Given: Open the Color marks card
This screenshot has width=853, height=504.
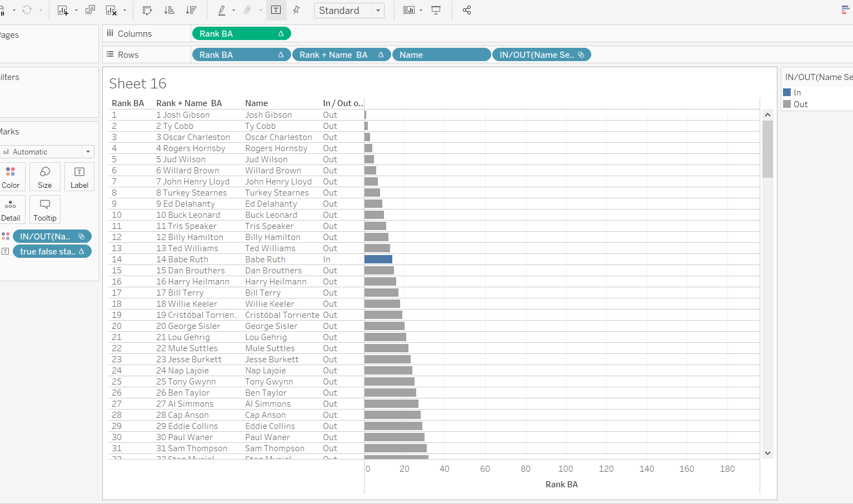Looking at the screenshot, I should coord(11,177).
